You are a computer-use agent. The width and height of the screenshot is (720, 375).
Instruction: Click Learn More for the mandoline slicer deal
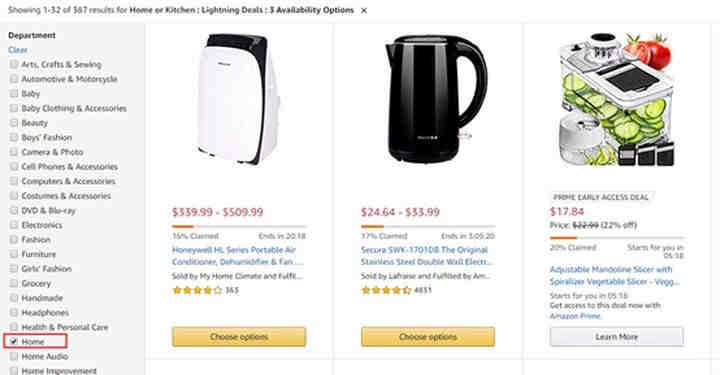coord(617,336)
